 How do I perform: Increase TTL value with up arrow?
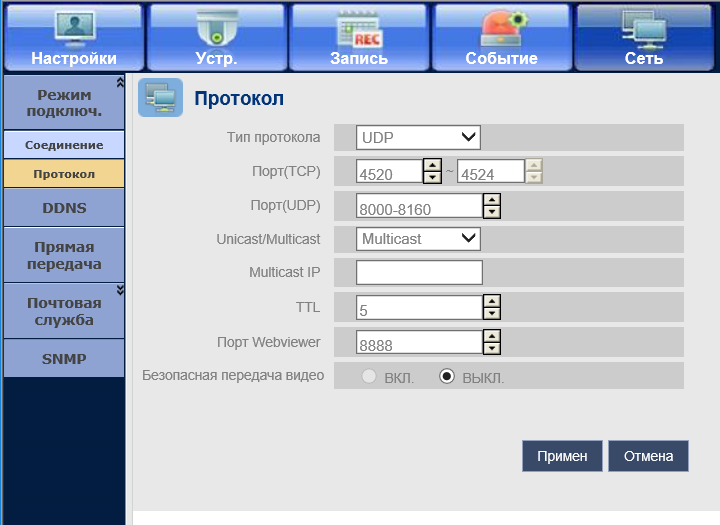(x=491, y=301)
